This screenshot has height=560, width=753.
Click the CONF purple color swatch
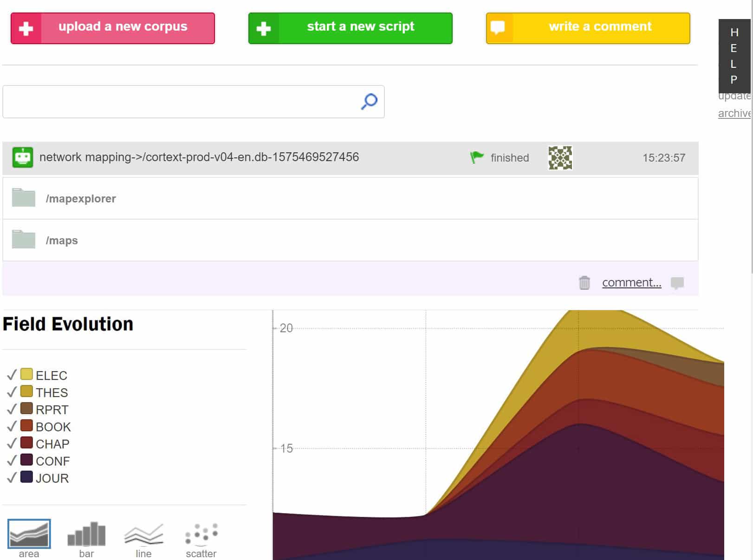click(x=26, y=460)
